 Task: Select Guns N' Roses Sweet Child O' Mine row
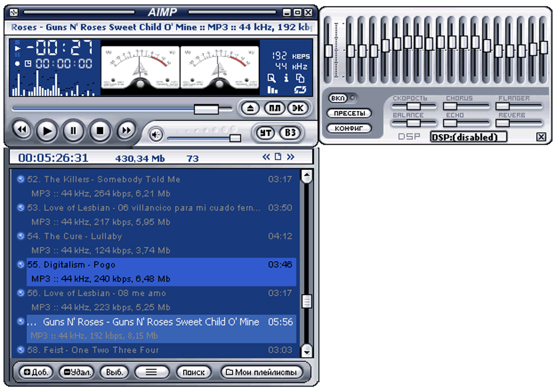(x=161, y=329)
